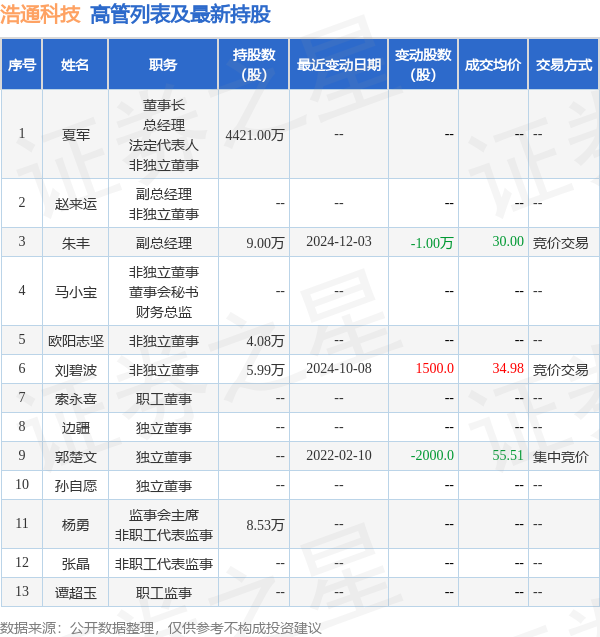Click the change value 1500.0
The height and width of the screenshot is (637, 600).
435,368
